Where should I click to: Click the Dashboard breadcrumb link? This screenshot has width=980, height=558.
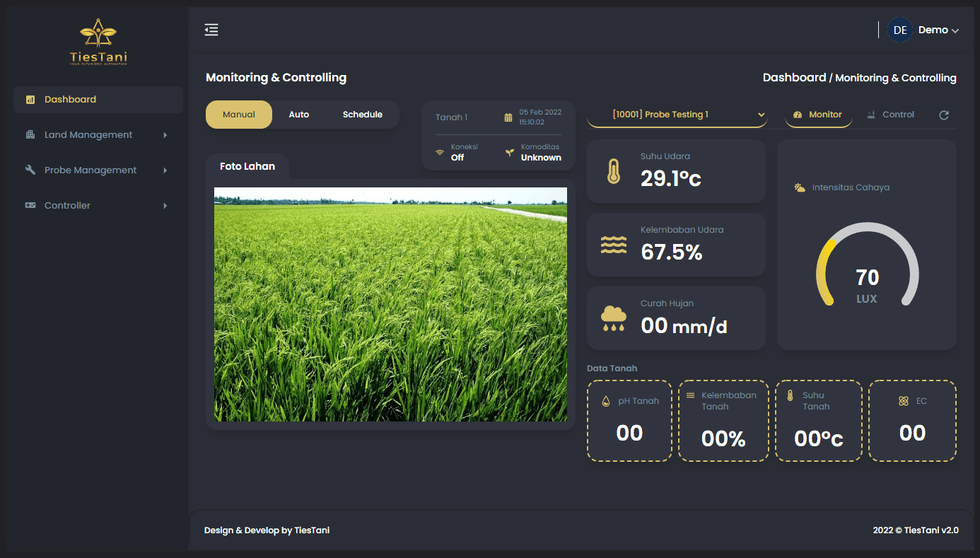click(794, 78)
